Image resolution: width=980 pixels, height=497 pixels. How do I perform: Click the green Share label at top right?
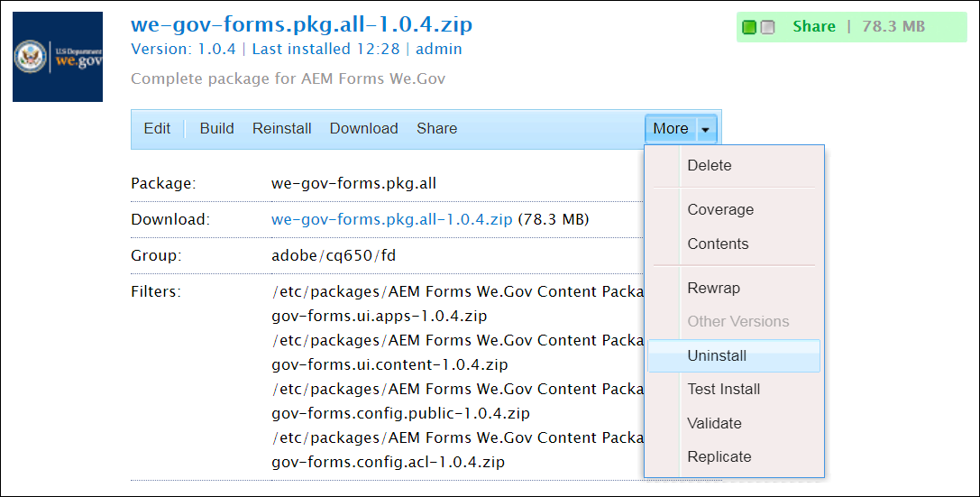tap(814, 27)
